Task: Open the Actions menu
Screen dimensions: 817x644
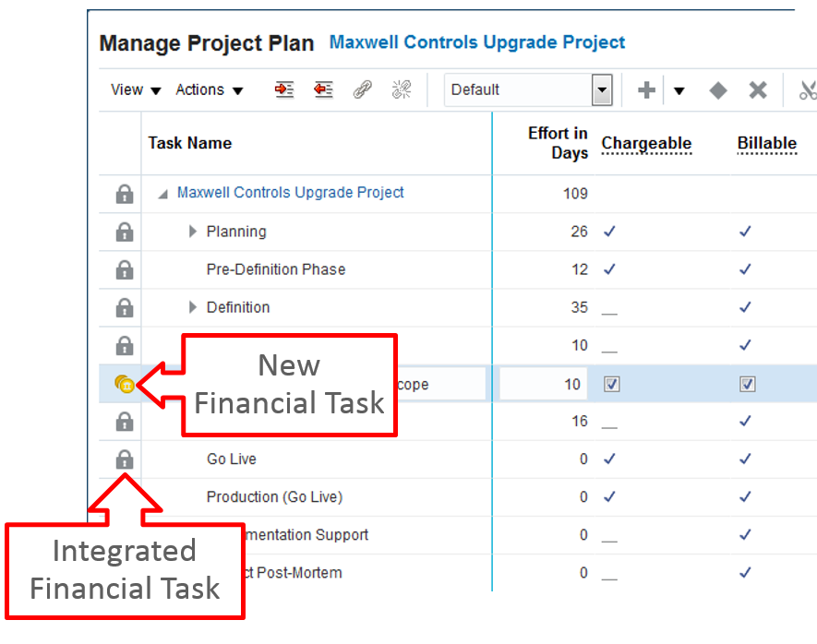Action: pyautogui.click(x=210, y=90)
